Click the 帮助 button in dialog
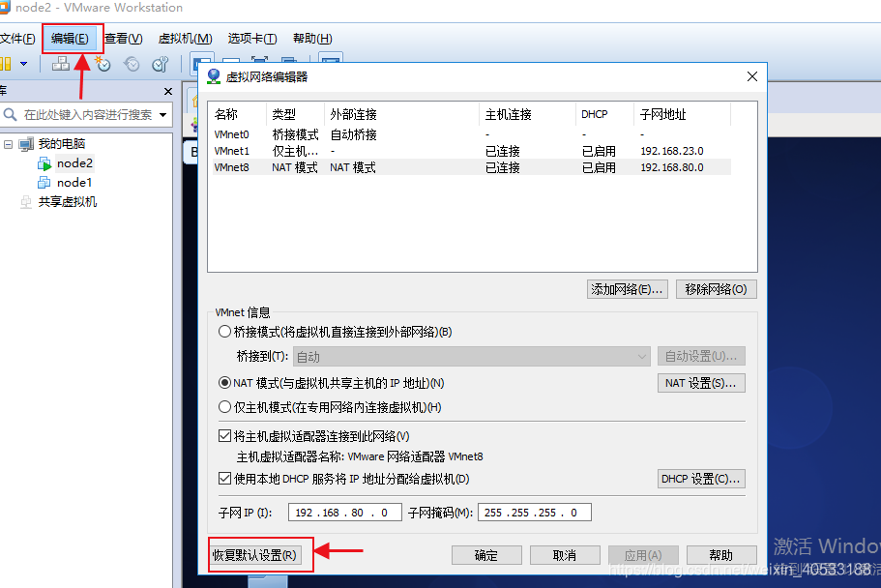 coord(721,555)
